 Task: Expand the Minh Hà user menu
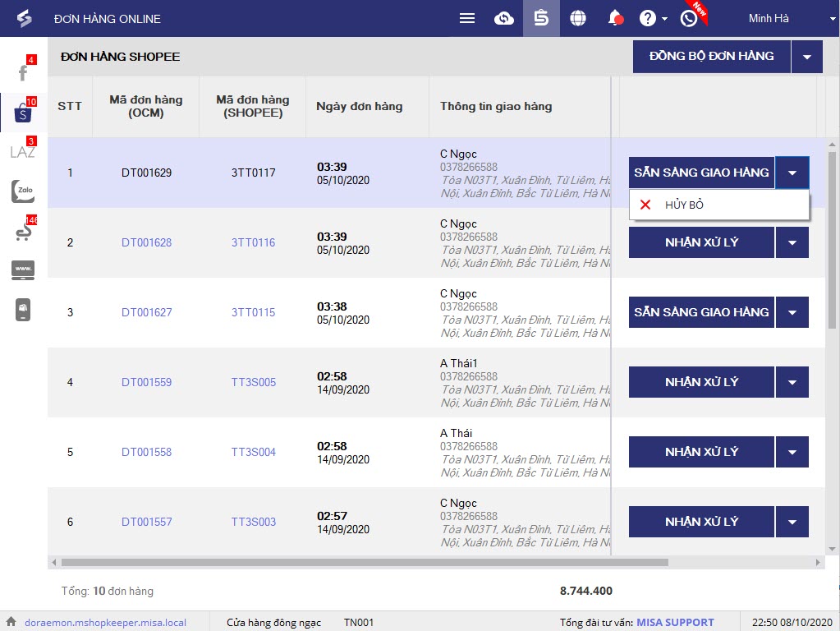833,19
